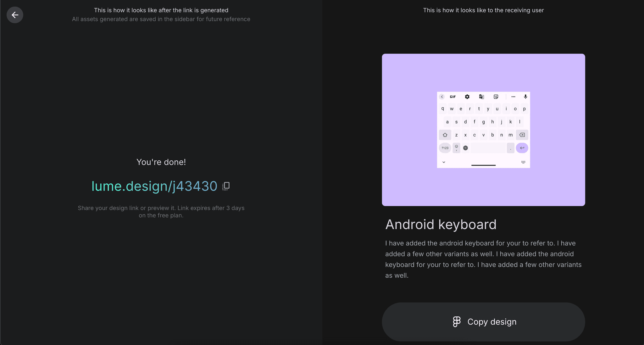Tap the letter q key
The height and width of the screenshot is (345, 644).
tap(443, 109)
